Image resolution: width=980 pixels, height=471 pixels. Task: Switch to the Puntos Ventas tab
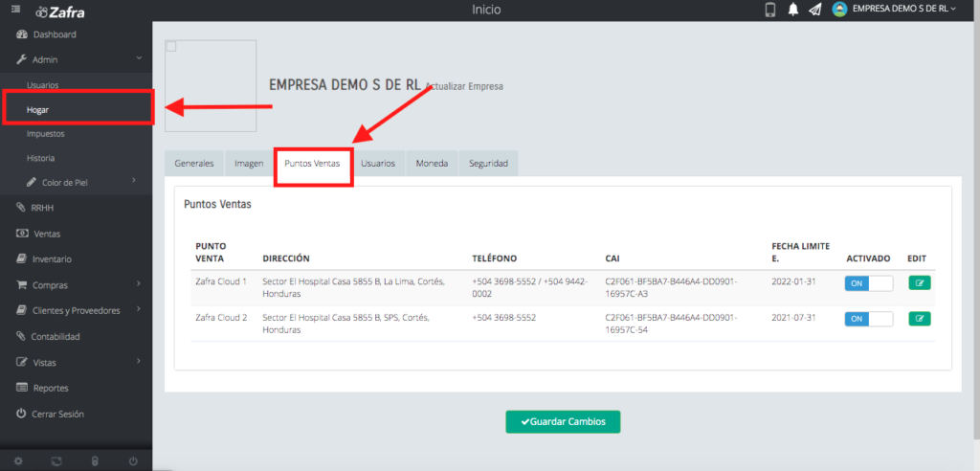(313, 164)
